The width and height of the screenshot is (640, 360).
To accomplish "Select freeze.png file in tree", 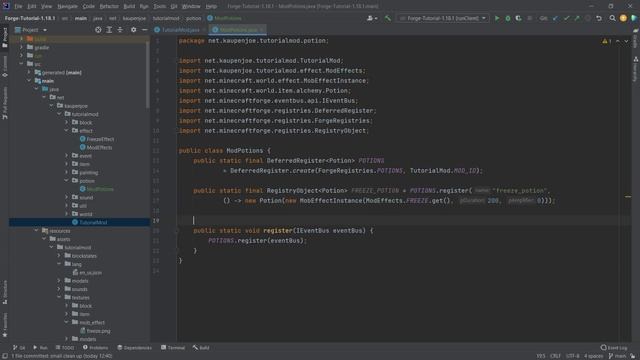I will [x=95, y=331].
